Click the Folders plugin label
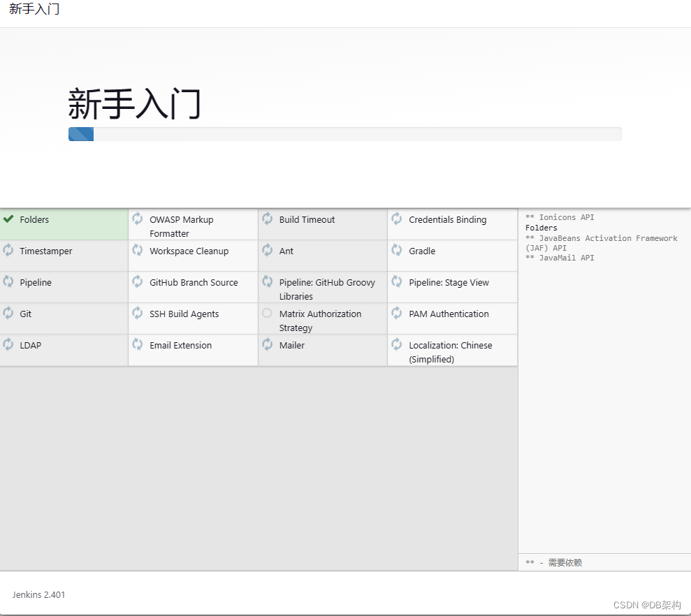The height and width of the screenshot is (616, 691). pos(34,219)
